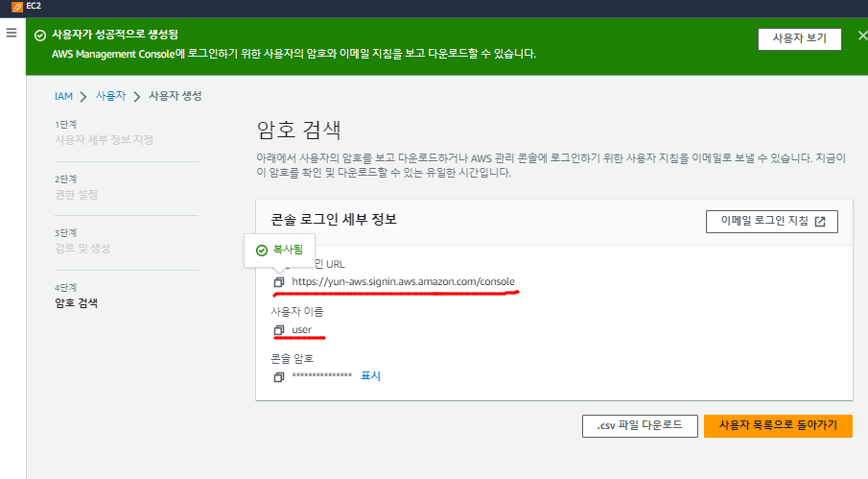Image resolution: width=868 pixels, height=479 pixels.
Task: Click the sign-in URL text
Action: pyautogui.click(x=403, y=281)
